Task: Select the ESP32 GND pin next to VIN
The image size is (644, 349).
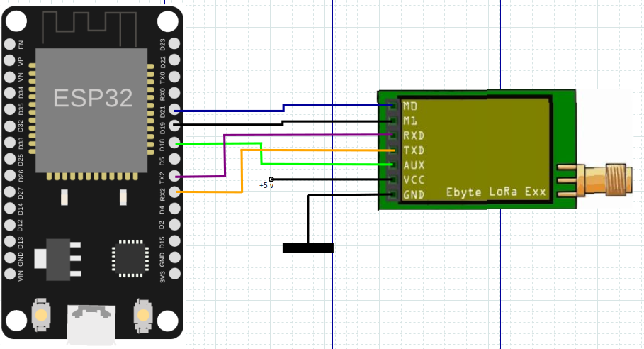Action: 9,257
